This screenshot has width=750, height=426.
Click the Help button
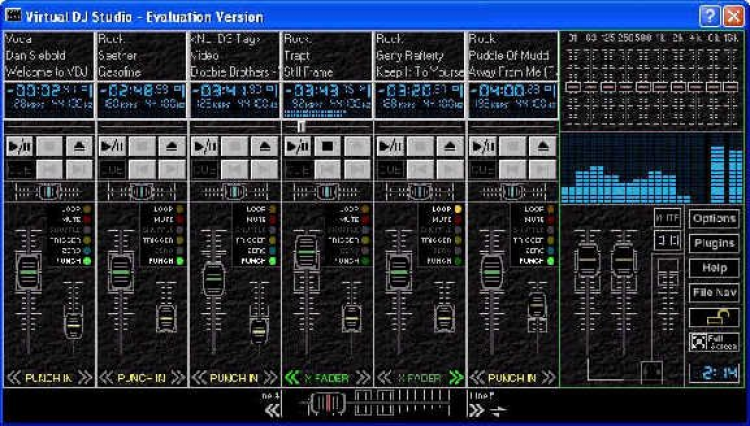pos(714,268)
